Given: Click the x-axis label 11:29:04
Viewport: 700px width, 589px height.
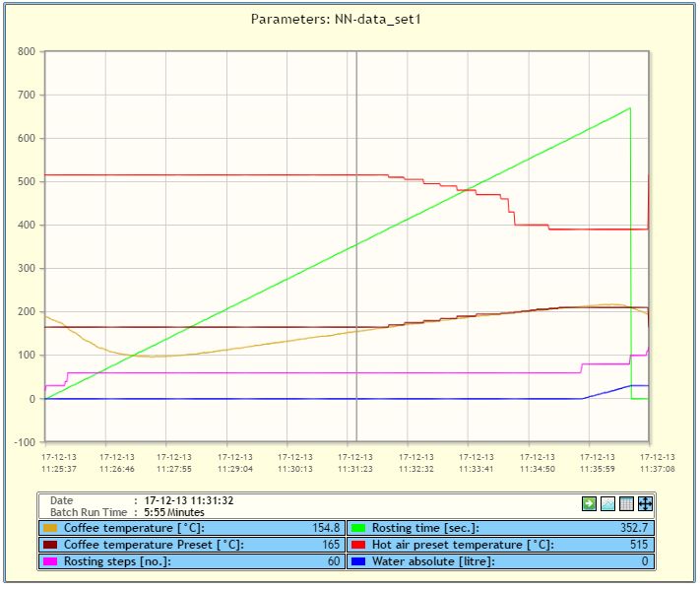Looking at the screenshot, I should [235, 469].
